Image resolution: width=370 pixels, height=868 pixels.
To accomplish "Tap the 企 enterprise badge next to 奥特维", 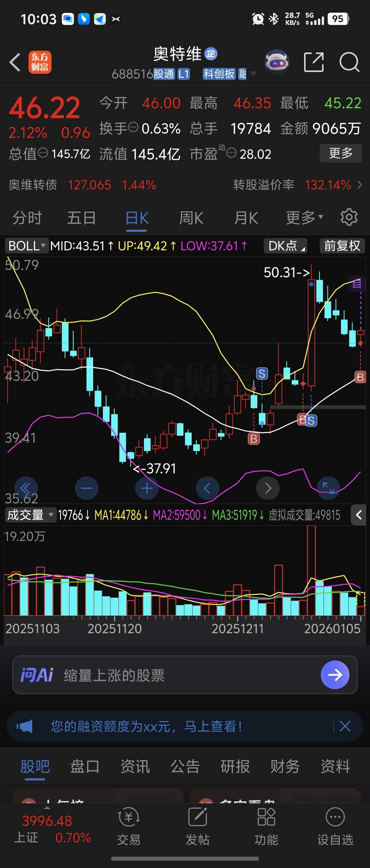I will (x=211, y=54).
